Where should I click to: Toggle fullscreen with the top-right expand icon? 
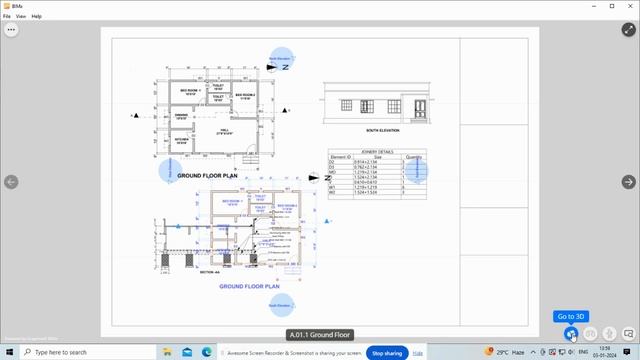(629, 29)
